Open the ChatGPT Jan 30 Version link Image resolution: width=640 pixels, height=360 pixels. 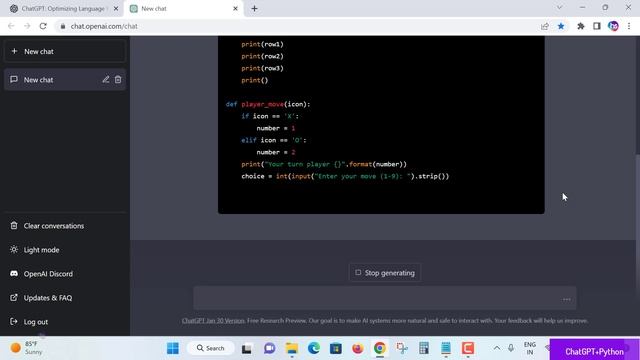[213, 321]
